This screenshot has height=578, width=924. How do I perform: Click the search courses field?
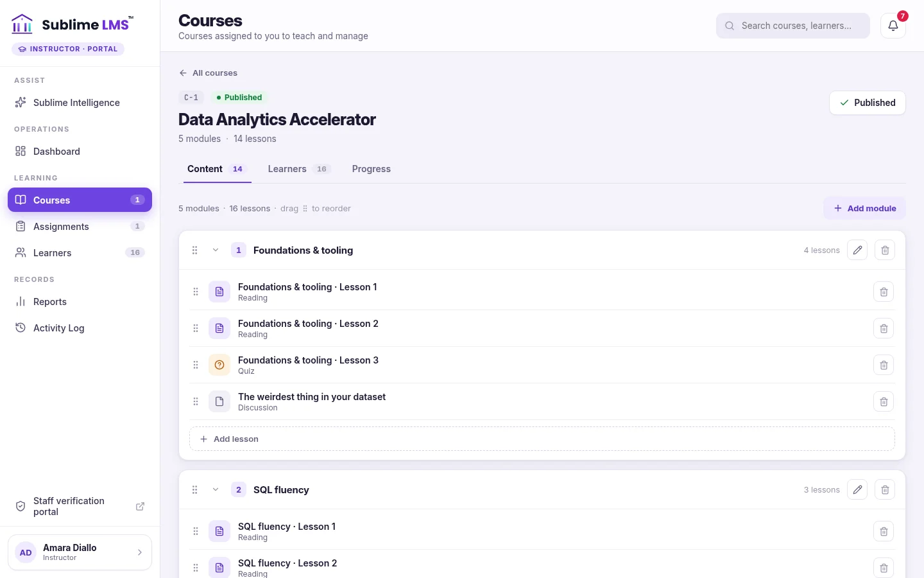792,26
